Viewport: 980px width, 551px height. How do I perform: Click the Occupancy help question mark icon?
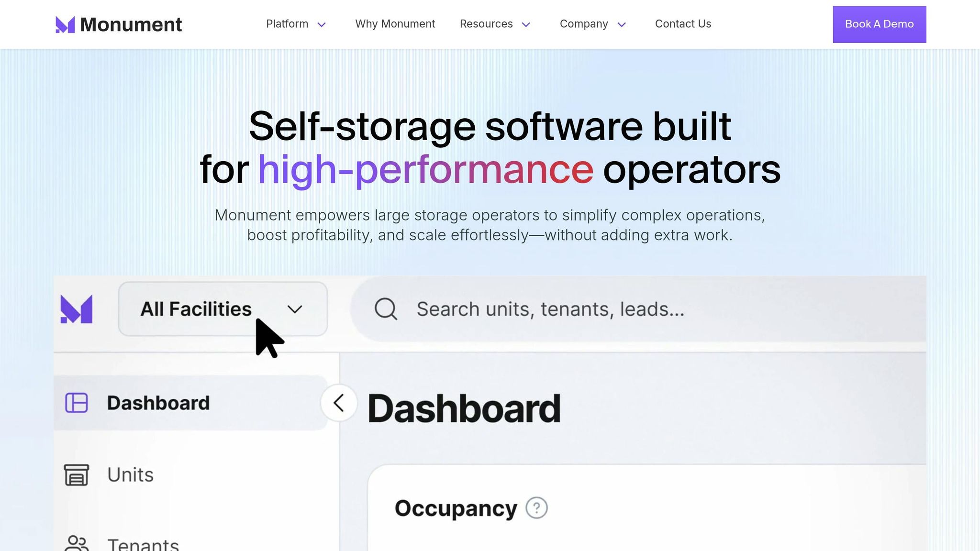point(536,508)
